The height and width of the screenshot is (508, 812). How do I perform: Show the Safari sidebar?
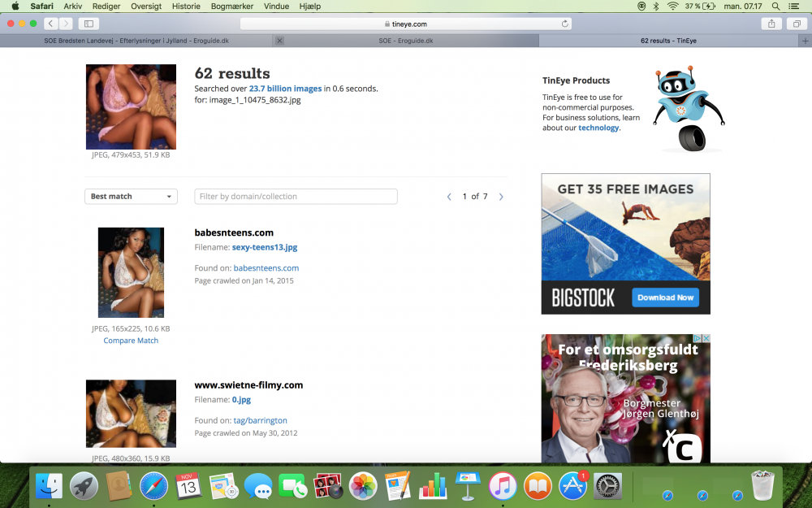89,24
